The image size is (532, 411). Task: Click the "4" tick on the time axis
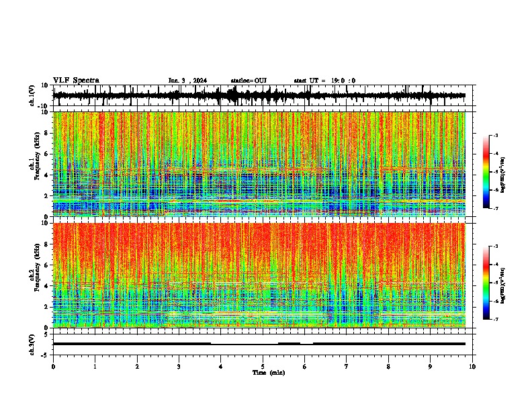pos(221,367)
